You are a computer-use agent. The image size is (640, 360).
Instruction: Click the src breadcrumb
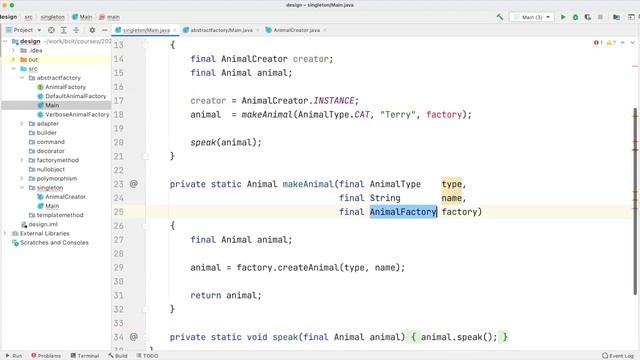point(29,17)
